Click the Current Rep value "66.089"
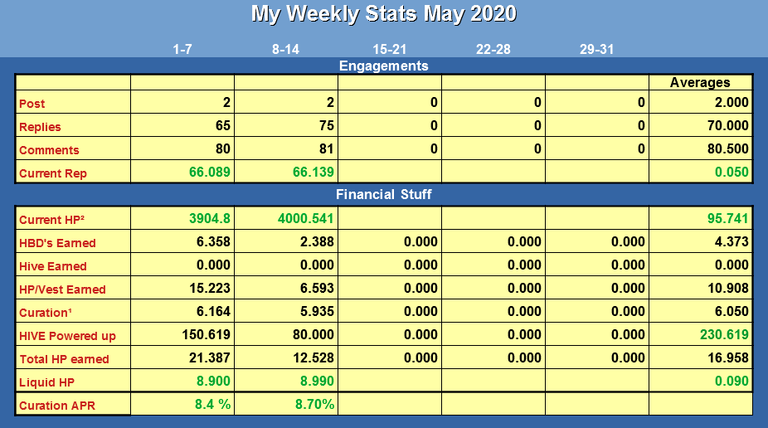 [210, 172]
